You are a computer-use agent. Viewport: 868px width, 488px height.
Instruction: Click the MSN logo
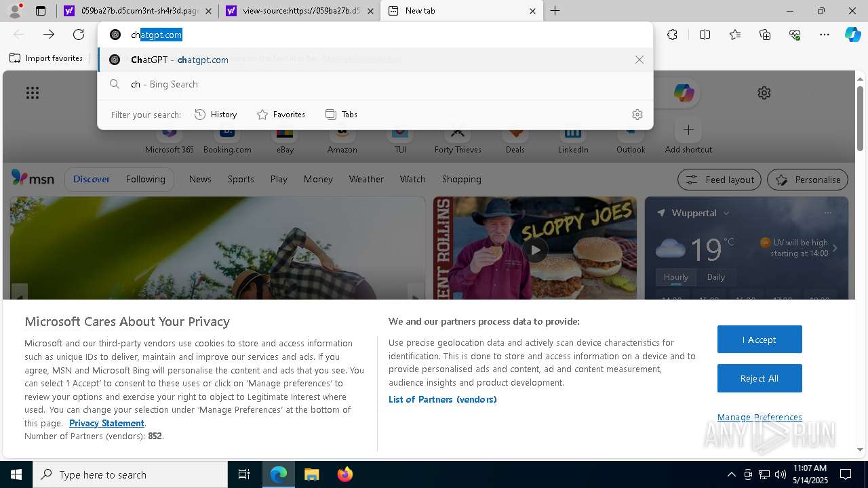tap(33, 178)
